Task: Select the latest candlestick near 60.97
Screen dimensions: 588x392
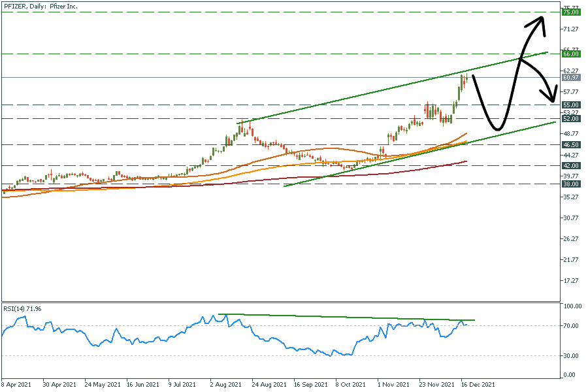Action: click(465, 80)
